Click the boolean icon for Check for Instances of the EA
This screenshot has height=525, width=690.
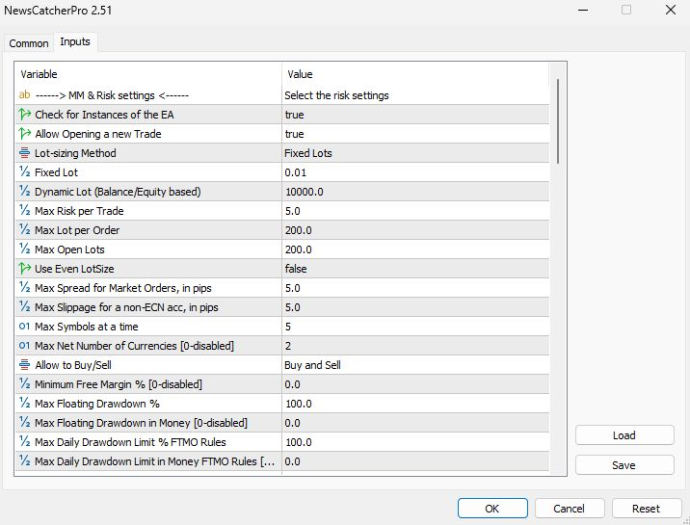coord(25,114)
